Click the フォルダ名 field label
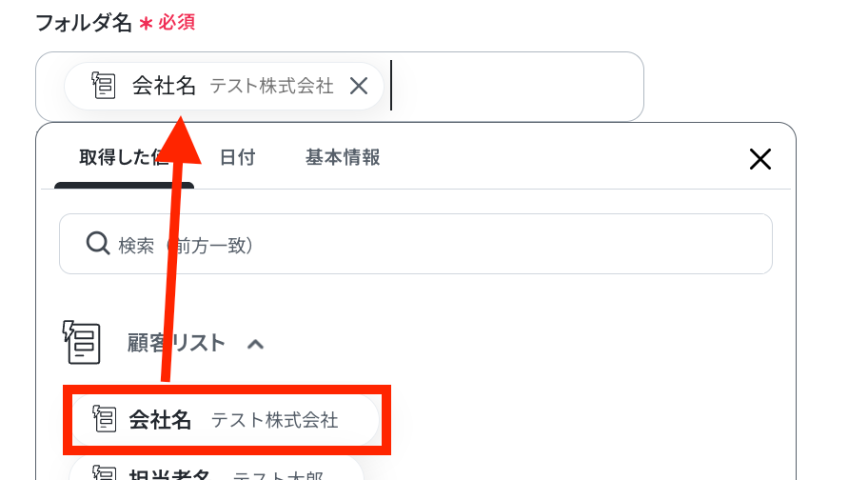 pos(84,23)
